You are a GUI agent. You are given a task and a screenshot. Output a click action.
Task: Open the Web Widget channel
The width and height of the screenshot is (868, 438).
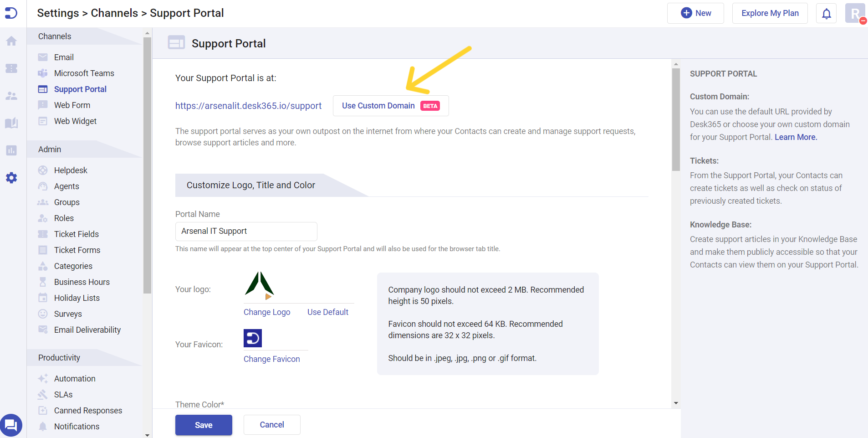coord(75,121)
